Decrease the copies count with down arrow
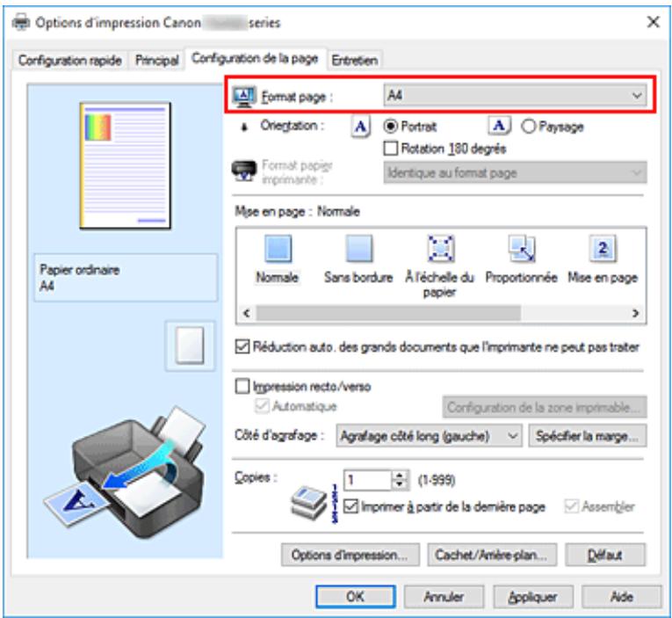The image size is (672, 618). (400, 484)
